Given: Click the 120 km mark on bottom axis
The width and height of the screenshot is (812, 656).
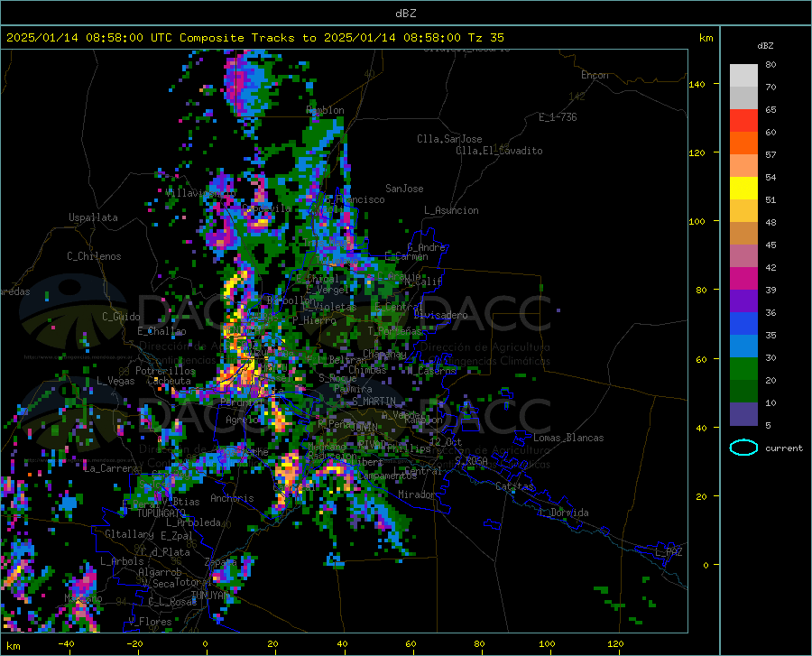Looking at the screenshot, I should pos(615,644).
